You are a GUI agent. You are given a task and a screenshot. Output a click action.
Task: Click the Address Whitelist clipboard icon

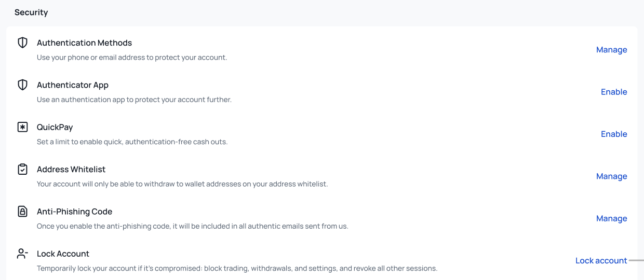click(22, 169)
